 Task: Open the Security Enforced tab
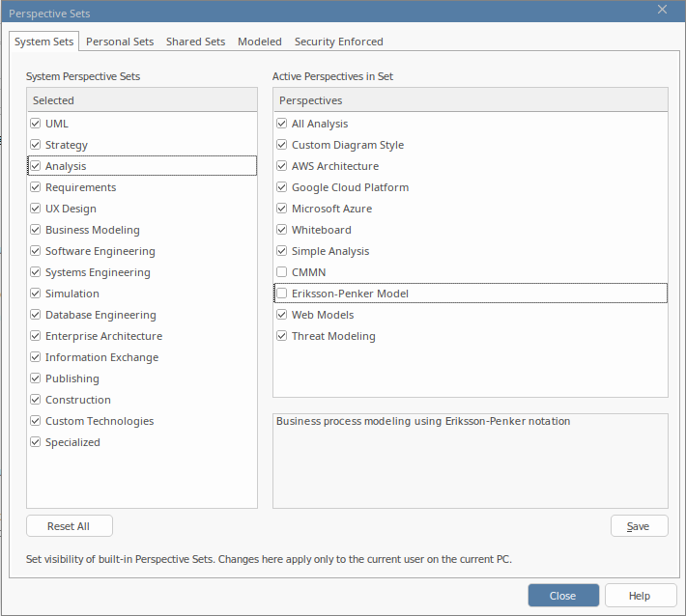pyautogui.click(x=338, y=42)
